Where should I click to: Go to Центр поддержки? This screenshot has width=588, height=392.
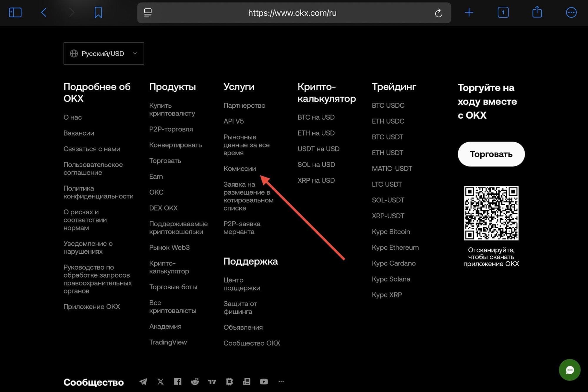[242, 284]
